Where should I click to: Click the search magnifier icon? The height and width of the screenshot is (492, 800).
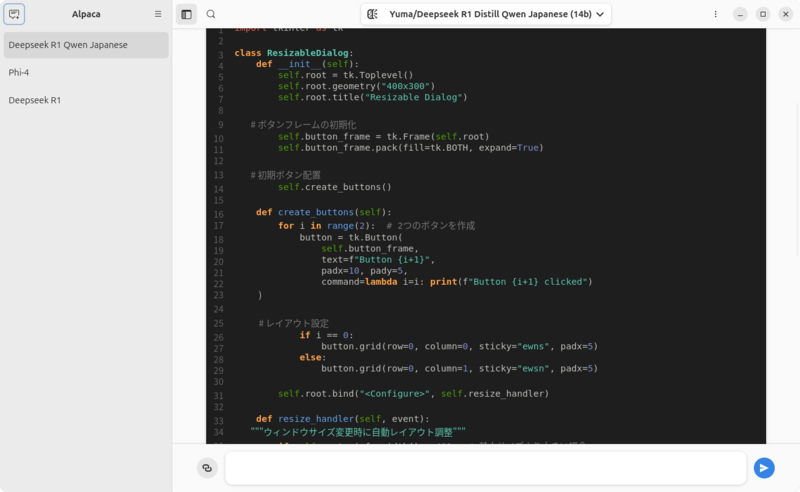[x=211, y=14]
